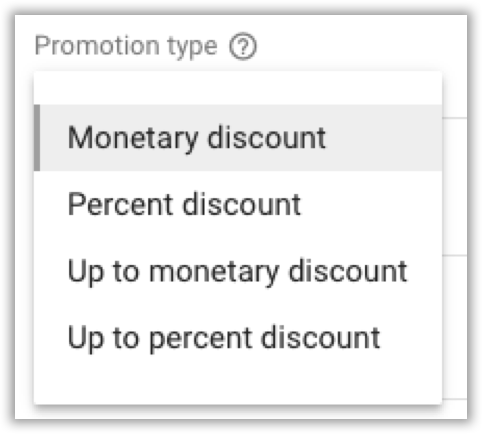
Task: Click the highlighted Monetary discount row
Action: (238, 138)
